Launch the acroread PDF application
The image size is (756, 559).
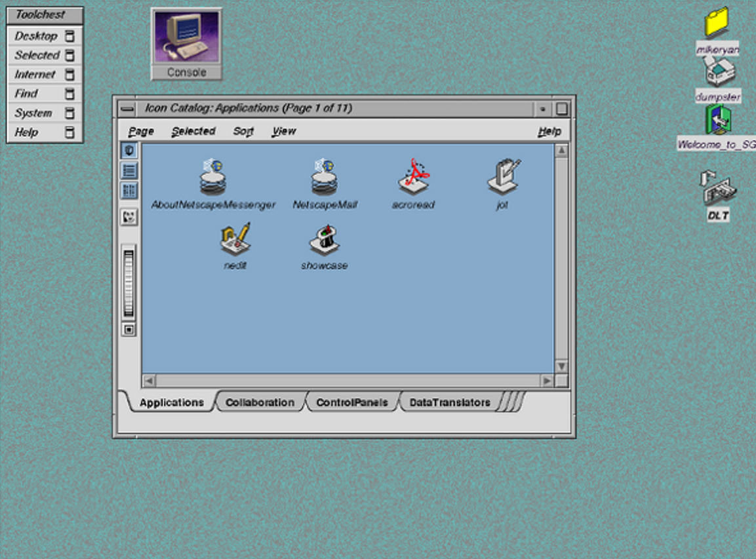point(412,177)
